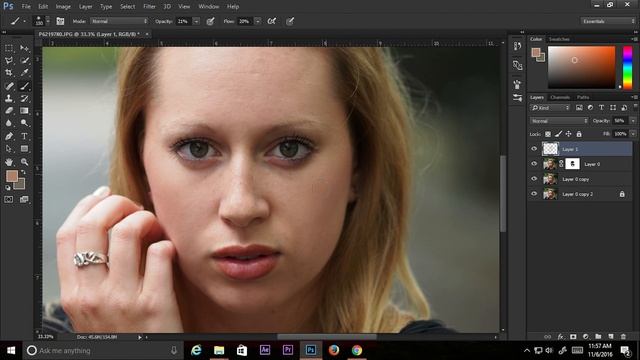The width and height of the screenshot is (640, 360).
Task: Select the Blur tool
Action: pyautogui.click(x=9, y=123)
